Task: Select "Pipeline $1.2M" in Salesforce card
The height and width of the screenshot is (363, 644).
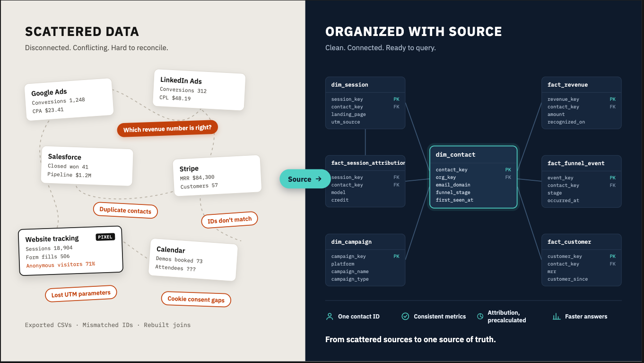Action: tap(69, 175)
